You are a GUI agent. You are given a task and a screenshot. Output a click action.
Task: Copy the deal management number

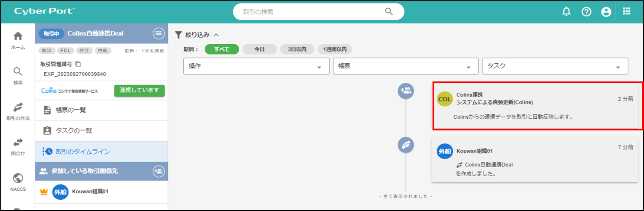point(78,64)
